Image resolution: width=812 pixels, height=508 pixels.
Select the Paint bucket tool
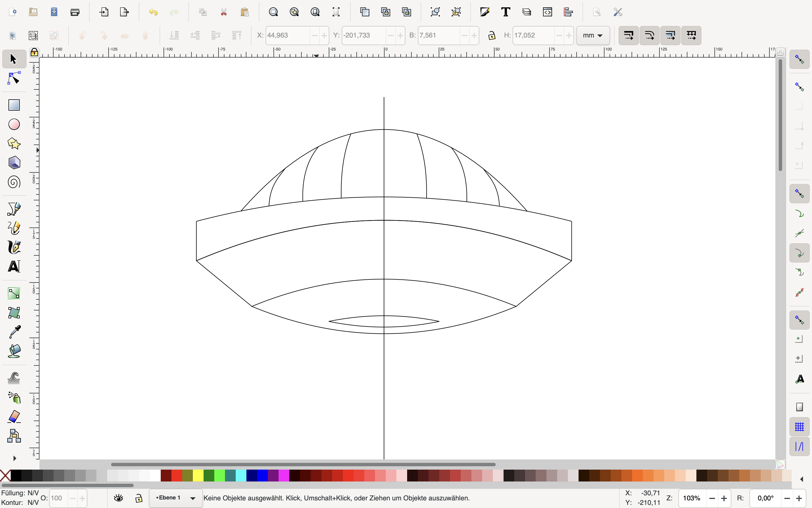point(14,351)
